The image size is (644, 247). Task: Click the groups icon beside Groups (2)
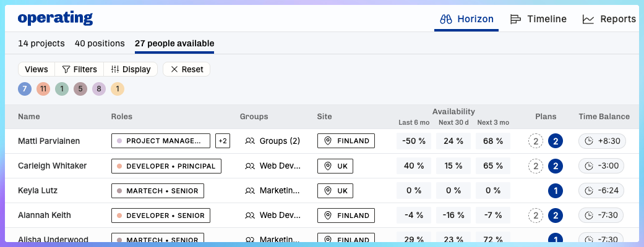pyautogui.click(x=250, y=141)
